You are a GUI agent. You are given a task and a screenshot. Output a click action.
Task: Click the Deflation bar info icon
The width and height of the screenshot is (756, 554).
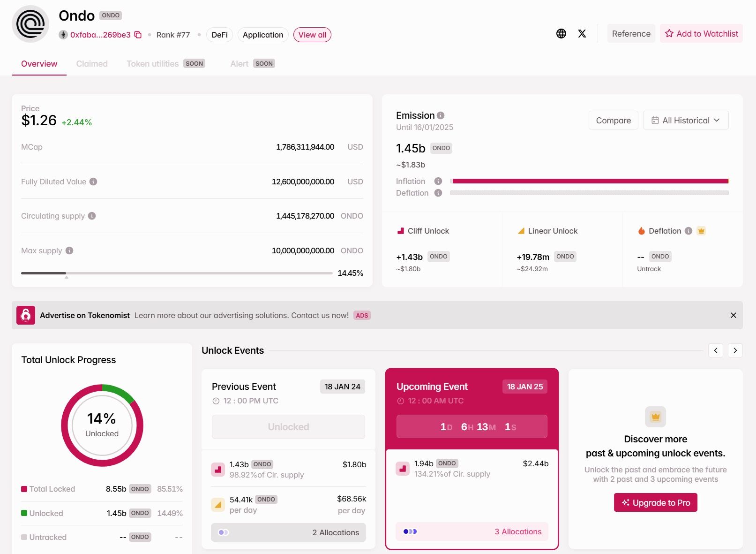point(438,193)
